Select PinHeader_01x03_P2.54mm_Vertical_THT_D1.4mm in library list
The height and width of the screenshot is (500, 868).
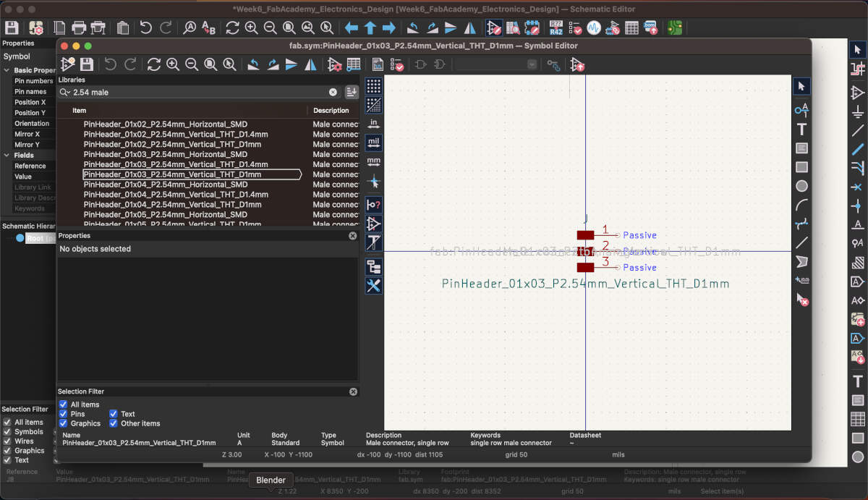pos(176,164)
